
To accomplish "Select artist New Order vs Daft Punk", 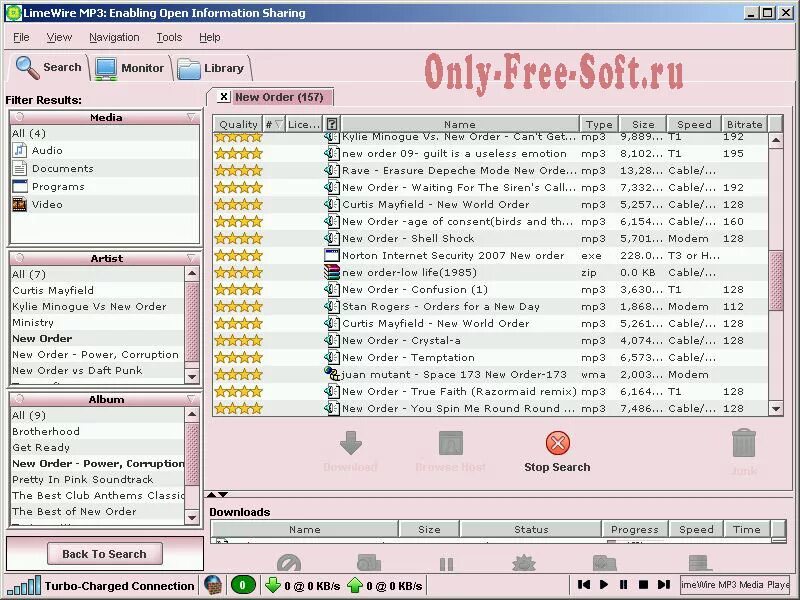I will click(77, 370).
